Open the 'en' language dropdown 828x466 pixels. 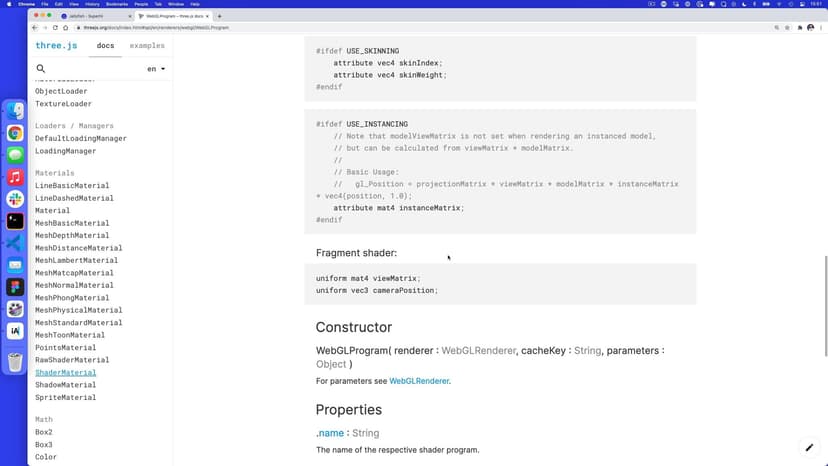[x=156, y=69]
